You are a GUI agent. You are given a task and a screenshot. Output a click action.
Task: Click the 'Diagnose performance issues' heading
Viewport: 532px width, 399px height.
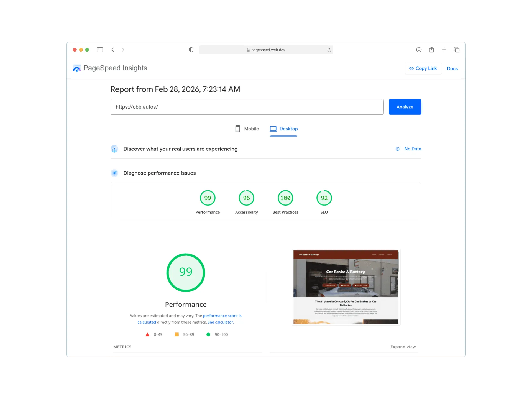click(x=159, y=173)
